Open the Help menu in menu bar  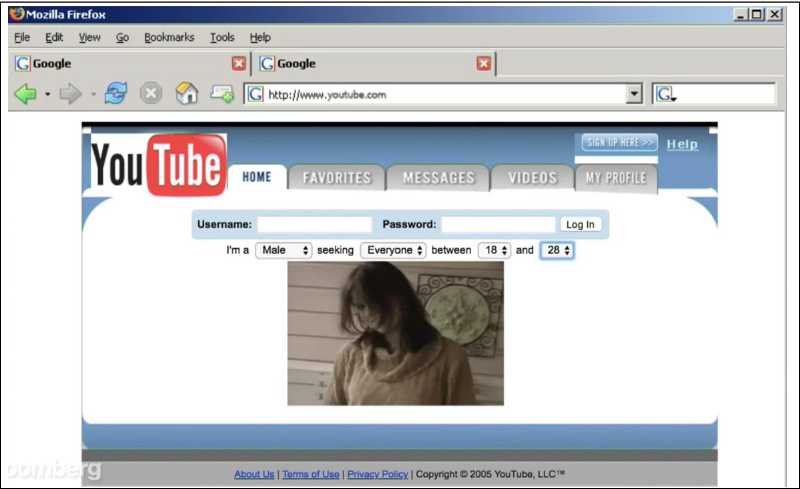pyautogui.click(x=260, y=37)
